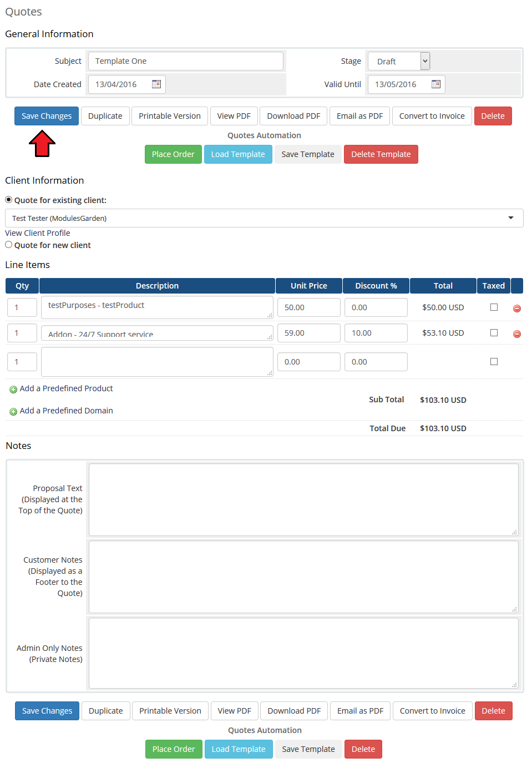
Task: Click the Sub Total $103.10 USD value
Action: pos(443,400)
